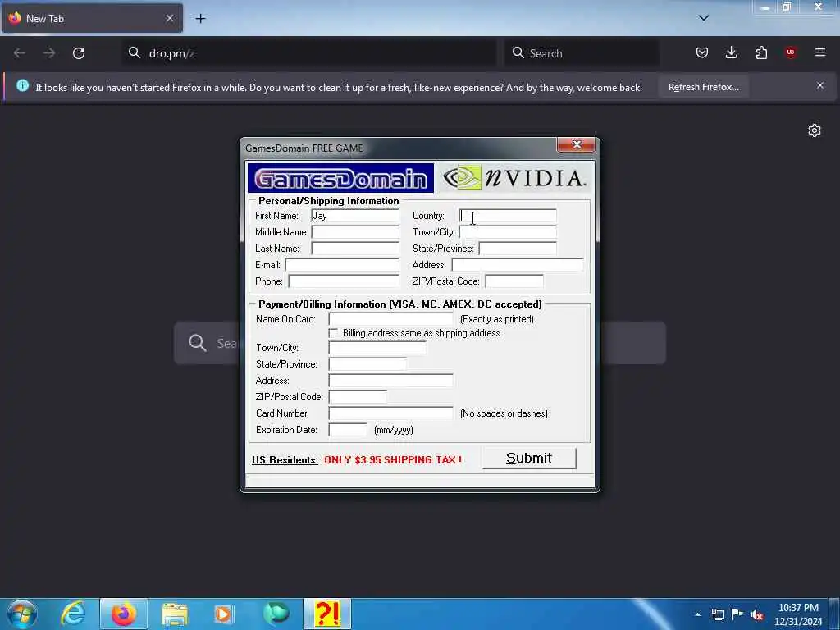Screen dimensions: 840x630
Task: Expand the list all tabs chevron
Action: click(x=704, y=18)
